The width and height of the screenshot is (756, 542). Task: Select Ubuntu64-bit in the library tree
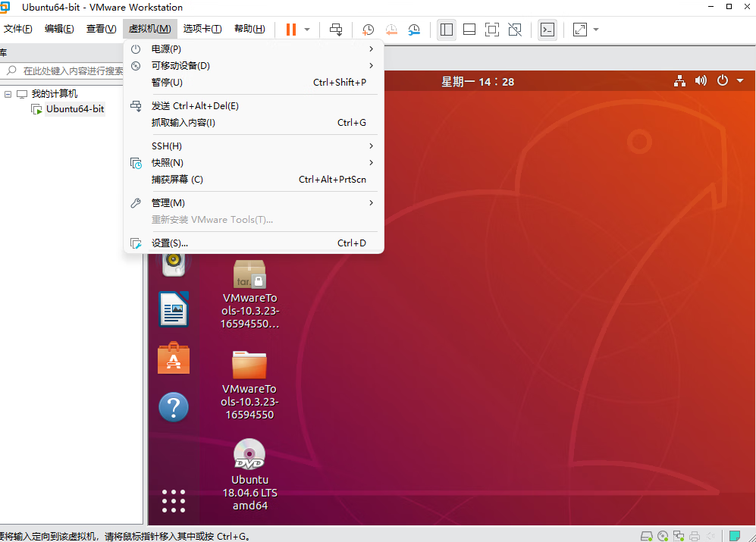[x=74, y=108]
